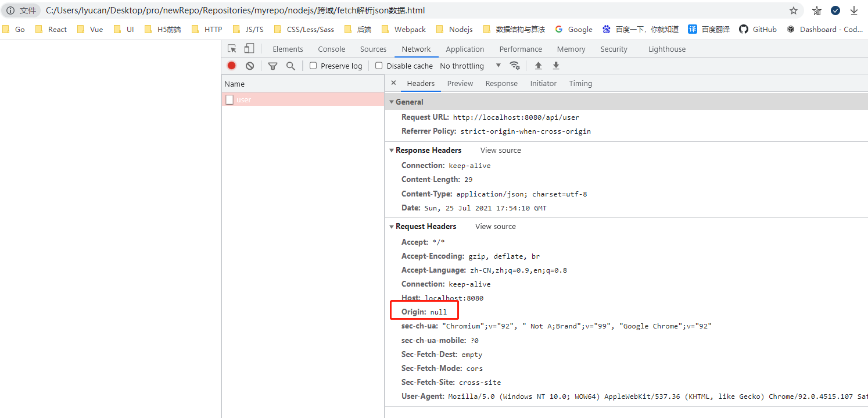
Task: Open the Webpack bookmarks folder
Action: click(404, 29)
